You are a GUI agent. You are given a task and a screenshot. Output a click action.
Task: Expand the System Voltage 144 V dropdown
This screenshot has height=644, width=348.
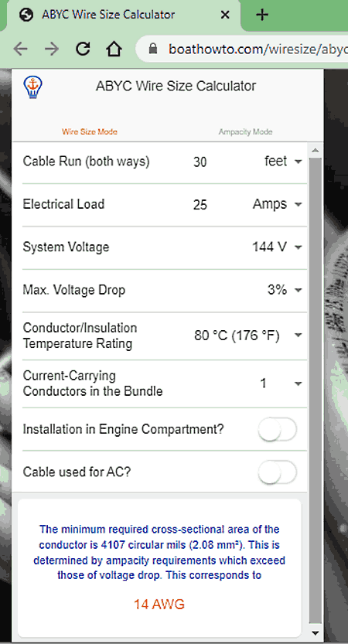(x=278, y=247)
